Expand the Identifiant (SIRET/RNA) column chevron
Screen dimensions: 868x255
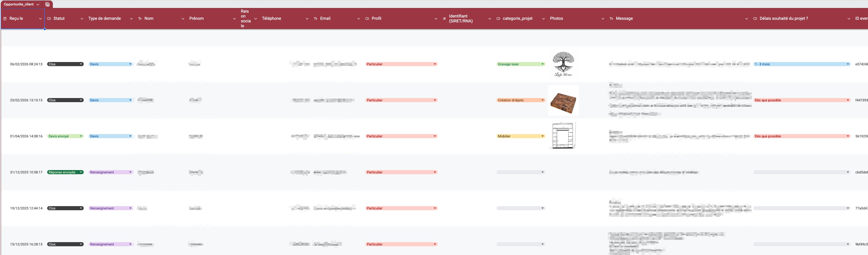pyautogui.click(x=490, y=19)
